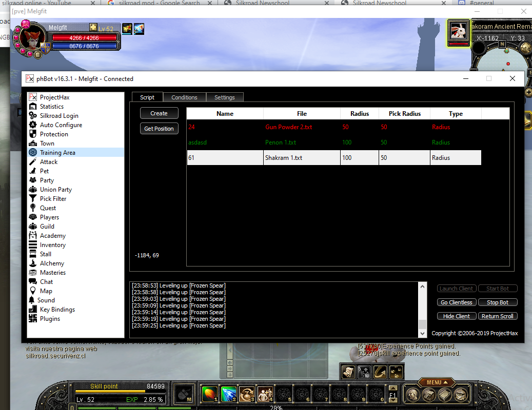Image resolution: width=532 pixels, height=410 pixels.
Task: Click the Pick Radius column header
Action: 404,114
